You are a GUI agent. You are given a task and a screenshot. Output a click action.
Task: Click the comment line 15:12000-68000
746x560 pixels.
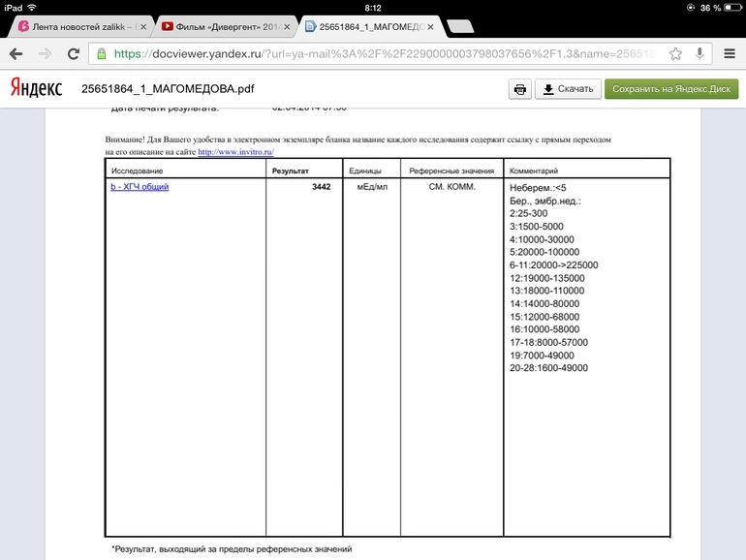point(544,317)
